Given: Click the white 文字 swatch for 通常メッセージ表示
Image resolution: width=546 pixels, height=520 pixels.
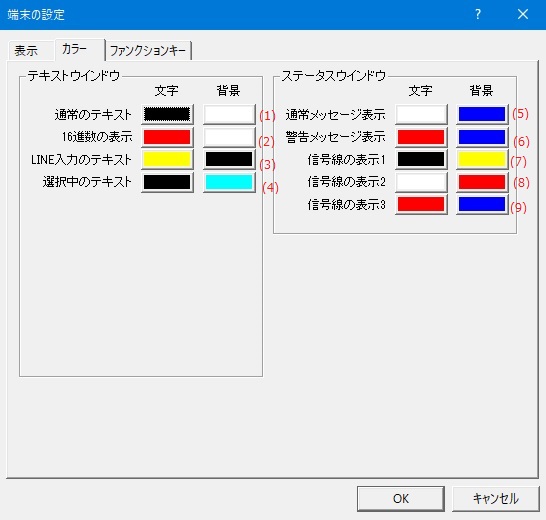Looking at the screenshot, I should [x=421, y=114].
